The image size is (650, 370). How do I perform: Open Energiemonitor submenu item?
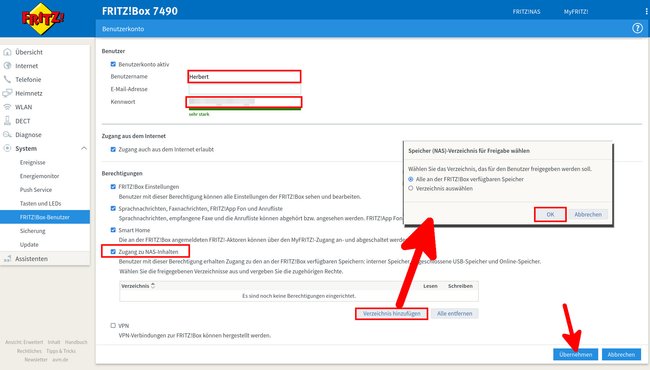click(39, 176)
